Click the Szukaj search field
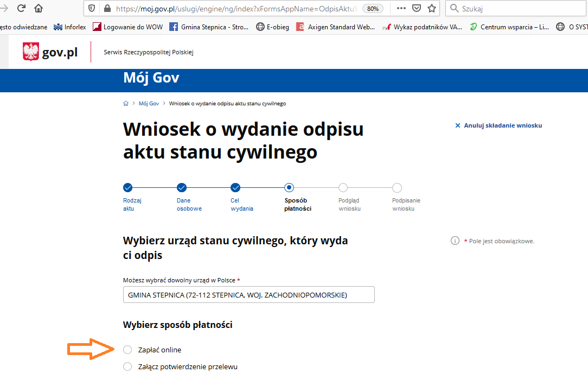The image size is (588, 373). pyautogui.click(x=516, y=8)
